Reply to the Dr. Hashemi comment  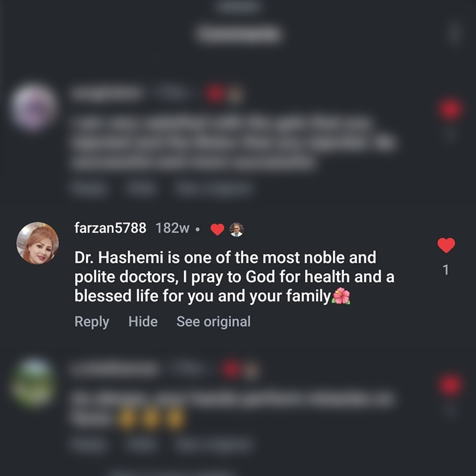[92, 322]
